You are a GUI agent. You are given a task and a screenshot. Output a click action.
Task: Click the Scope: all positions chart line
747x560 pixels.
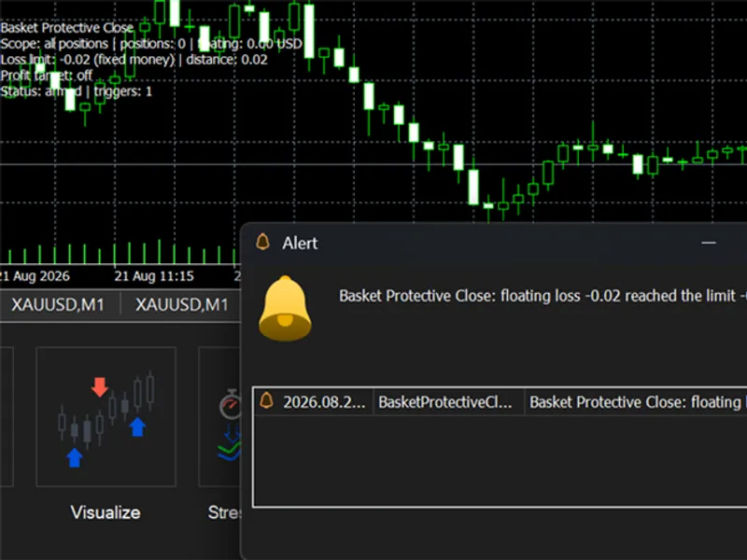click(151, 44)
